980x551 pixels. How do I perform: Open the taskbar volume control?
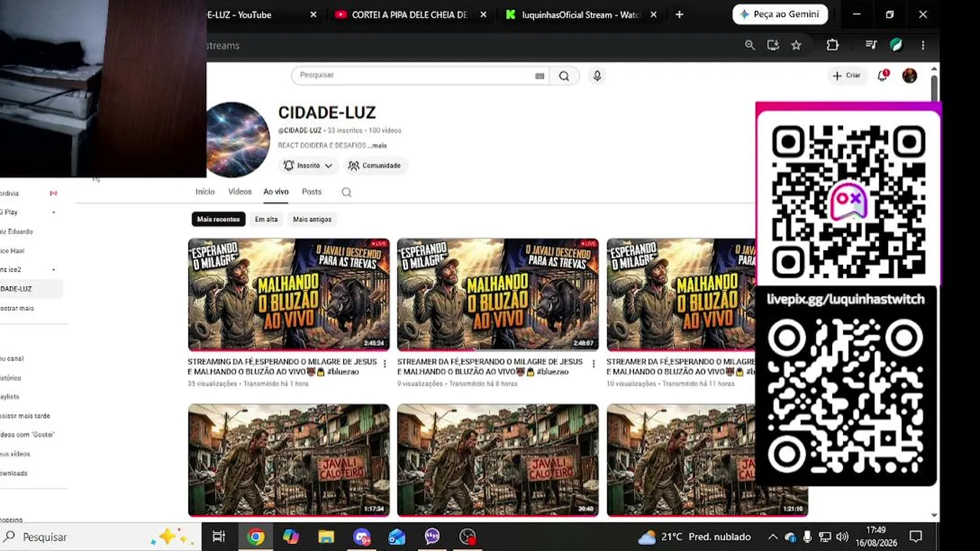click(x=842, y=537)
